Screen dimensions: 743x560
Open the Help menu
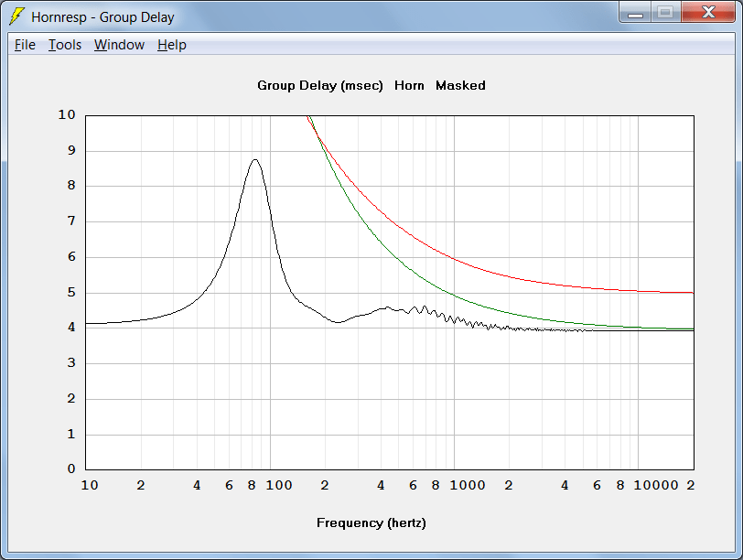tap(171, 45)
